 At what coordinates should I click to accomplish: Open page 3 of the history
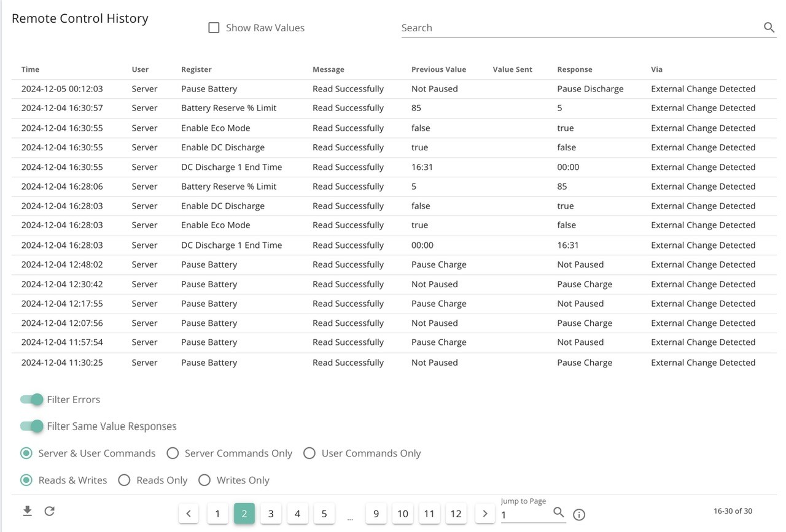(271, 514)
